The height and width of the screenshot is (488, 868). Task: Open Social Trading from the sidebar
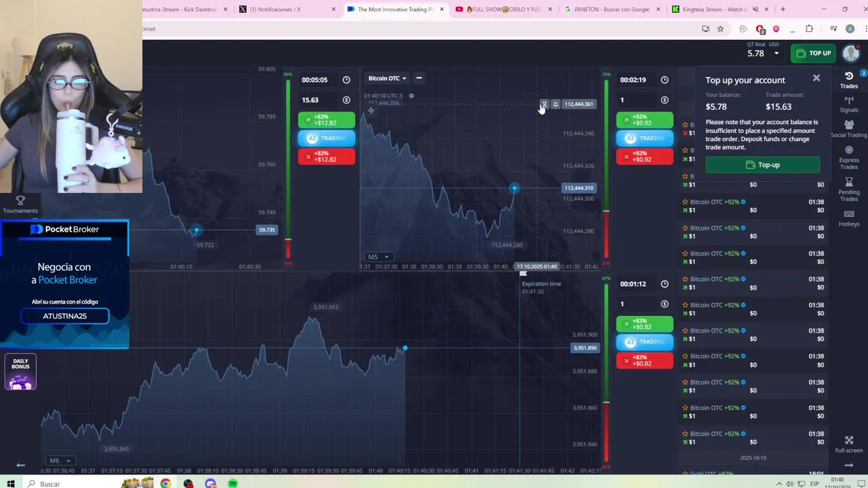click(x=849, y=129)
